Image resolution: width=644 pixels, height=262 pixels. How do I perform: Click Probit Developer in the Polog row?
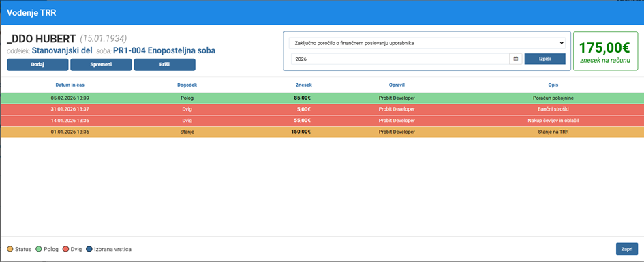pos(397,98)
